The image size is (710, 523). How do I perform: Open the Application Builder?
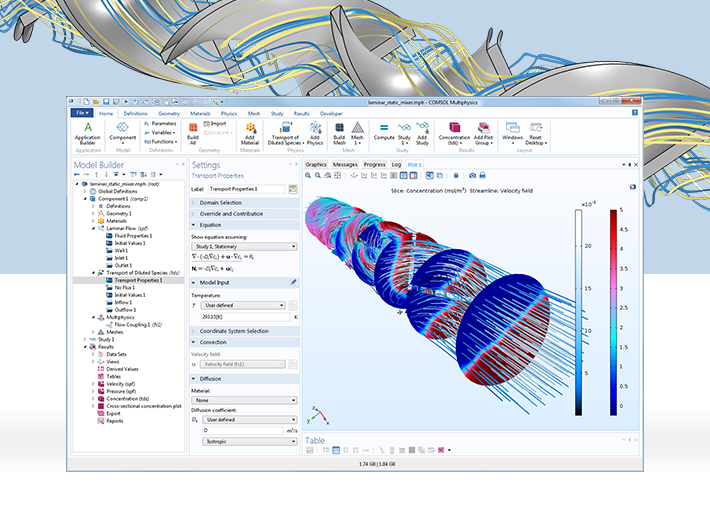coord(88,133)
